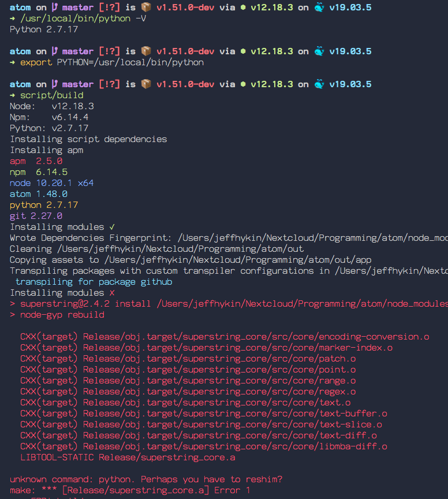Click the 'unknown command: python' error line
Screen dimensions: 448x499
pyautogui.click(x=146, y=479)
